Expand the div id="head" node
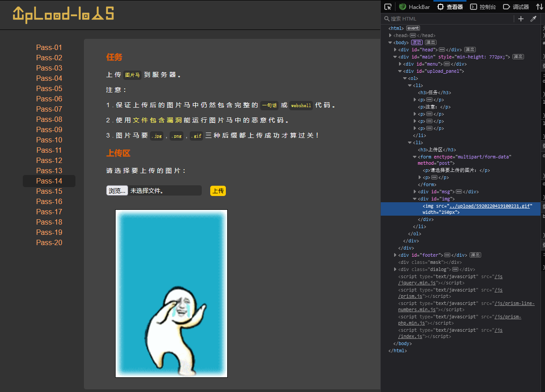545x392 pixels. pos(395,50)
